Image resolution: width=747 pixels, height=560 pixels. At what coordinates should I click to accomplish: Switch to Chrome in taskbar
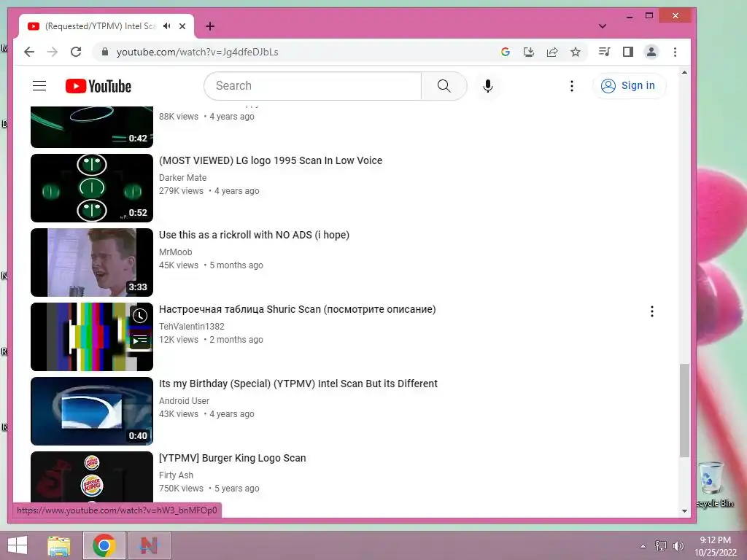(x=104, y=545)
